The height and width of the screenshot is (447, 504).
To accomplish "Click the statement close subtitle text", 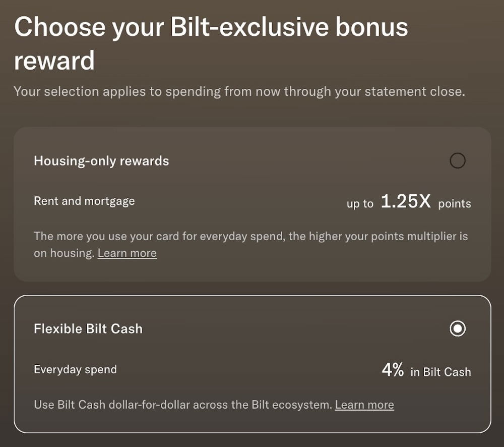I will pos(239,92).
